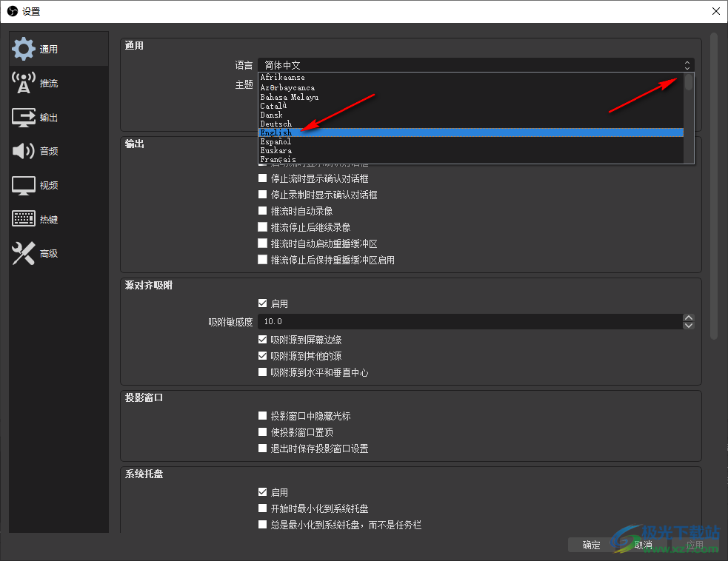Close the 设置 dialog window
The width and height of the screenshot is (728, 561).
[716, 11]
